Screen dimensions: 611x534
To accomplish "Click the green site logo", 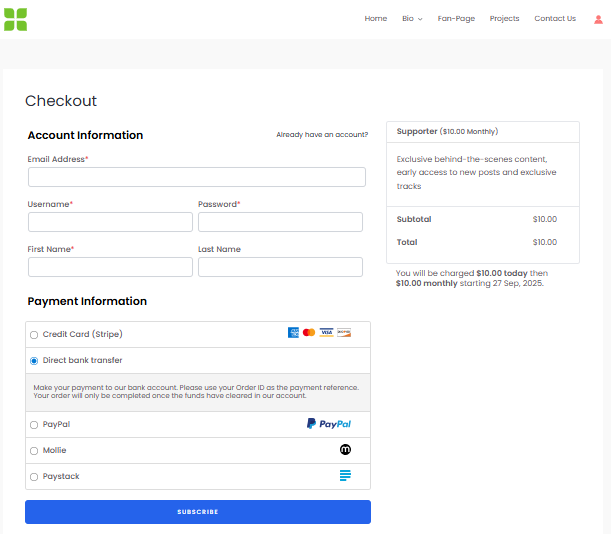I will click(x=16, y=19).
